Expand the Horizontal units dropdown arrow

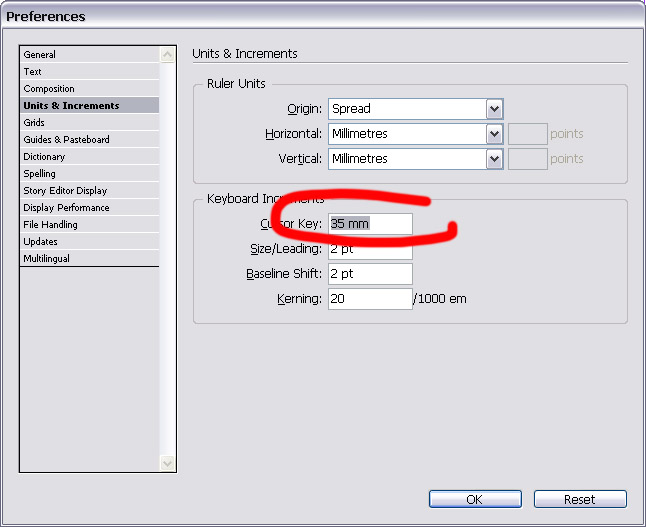494,134
